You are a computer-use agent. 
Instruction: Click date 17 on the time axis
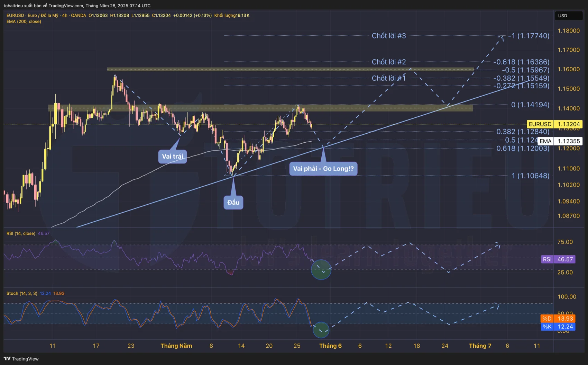(x=96, y=346)
